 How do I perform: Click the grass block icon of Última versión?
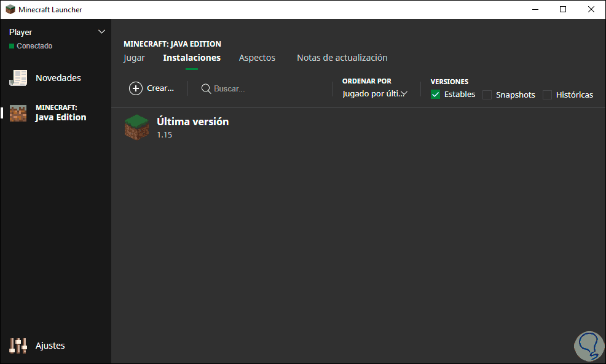[x=137, y=128]
